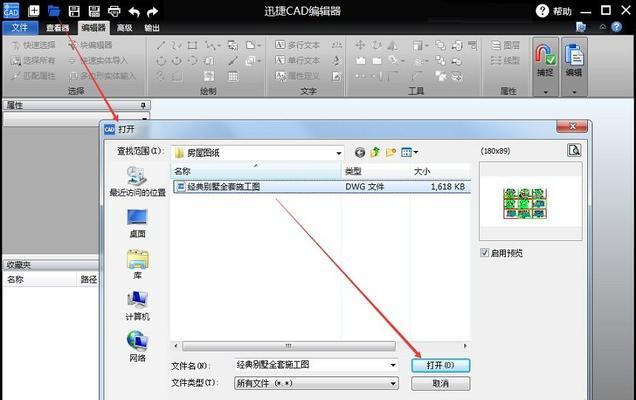Viewport: 636px width, 400px height.
Task: Click the blue question mark ribbon icon
Action: (x=617, y=27)
